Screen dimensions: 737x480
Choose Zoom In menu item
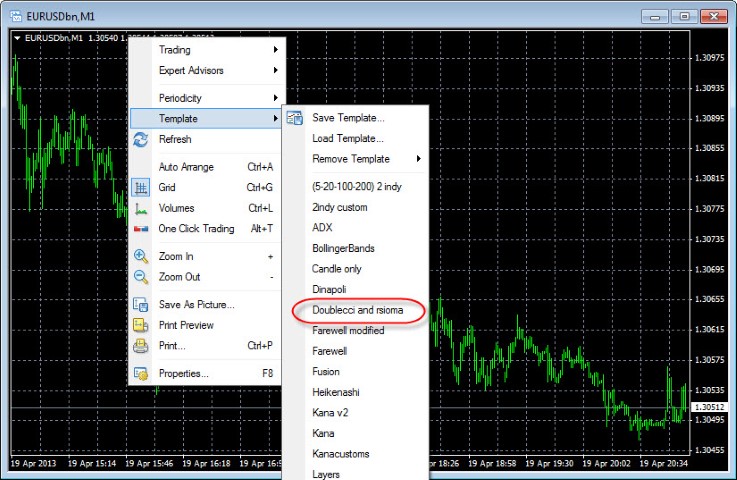point(205,256)
